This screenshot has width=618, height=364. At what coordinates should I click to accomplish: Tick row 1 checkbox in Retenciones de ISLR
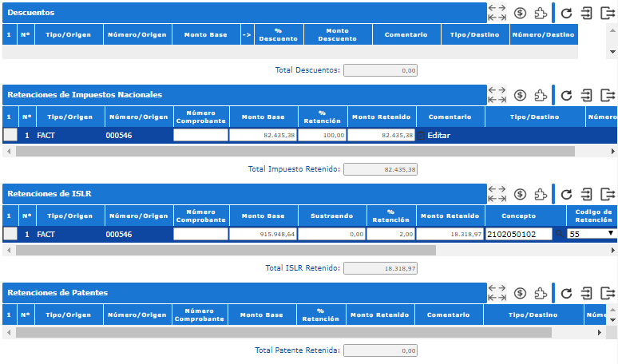click(10, 234)
